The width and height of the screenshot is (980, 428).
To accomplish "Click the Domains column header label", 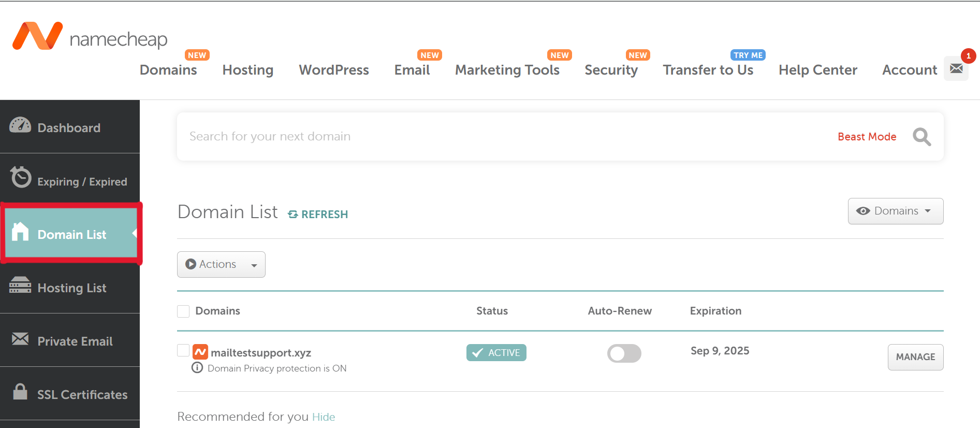I will (x=217, y=311).
